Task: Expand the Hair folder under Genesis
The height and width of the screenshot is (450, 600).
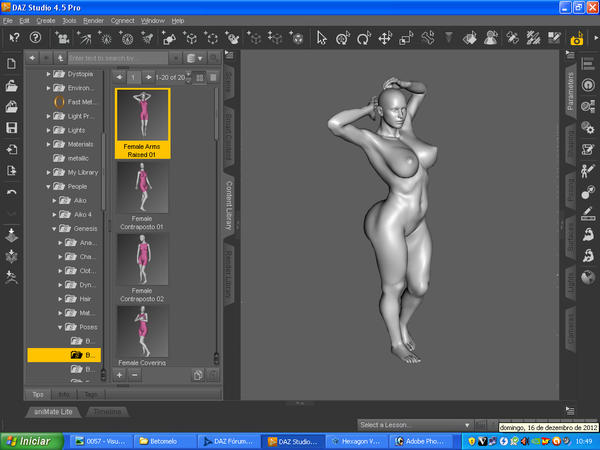Action: click(x=60, y=298)
